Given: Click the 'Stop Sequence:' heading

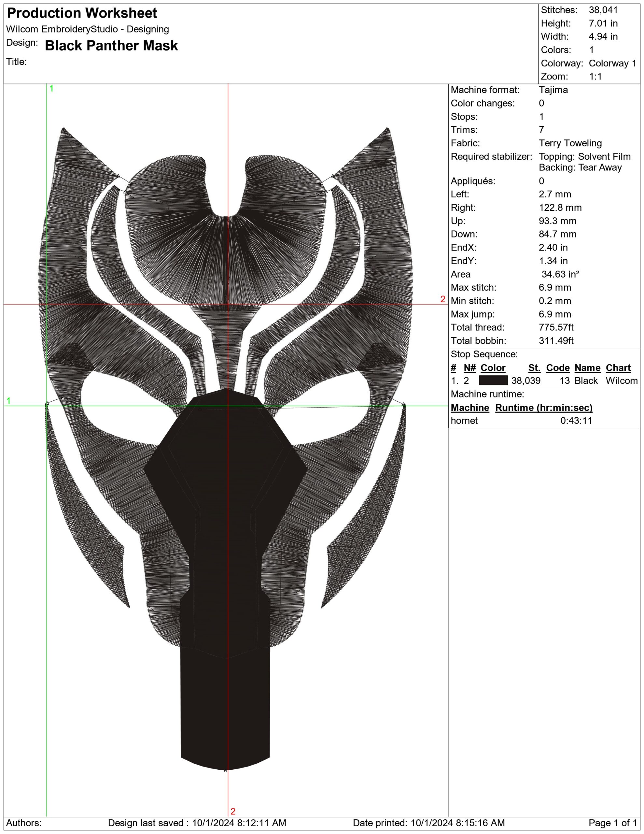Looking at the screenshot, I should click(x=484, y=354).
